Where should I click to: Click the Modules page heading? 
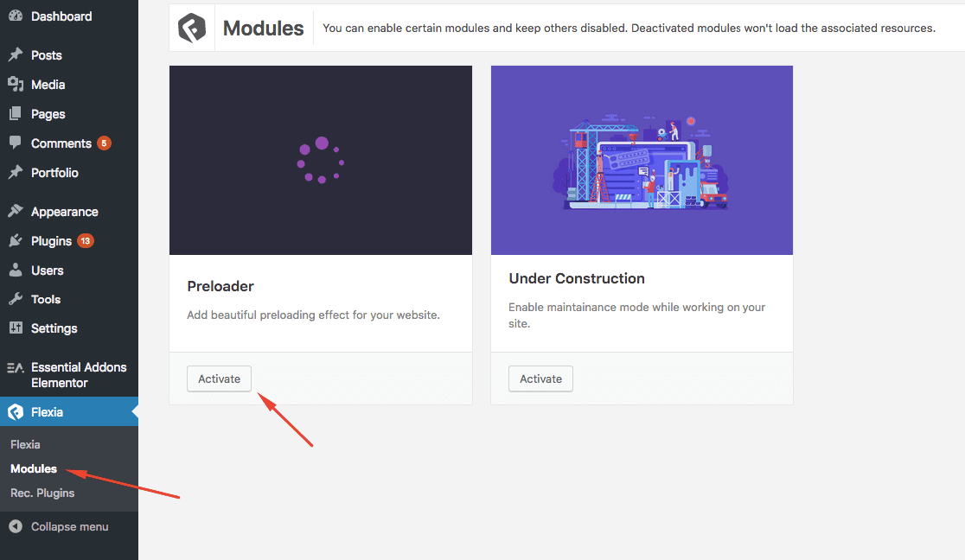264,29
